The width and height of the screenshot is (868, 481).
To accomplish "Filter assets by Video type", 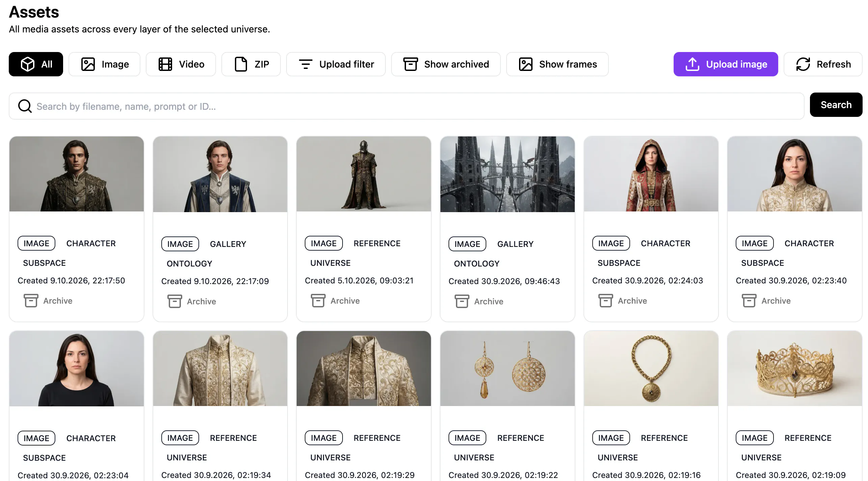I will [x=181, y=64].
